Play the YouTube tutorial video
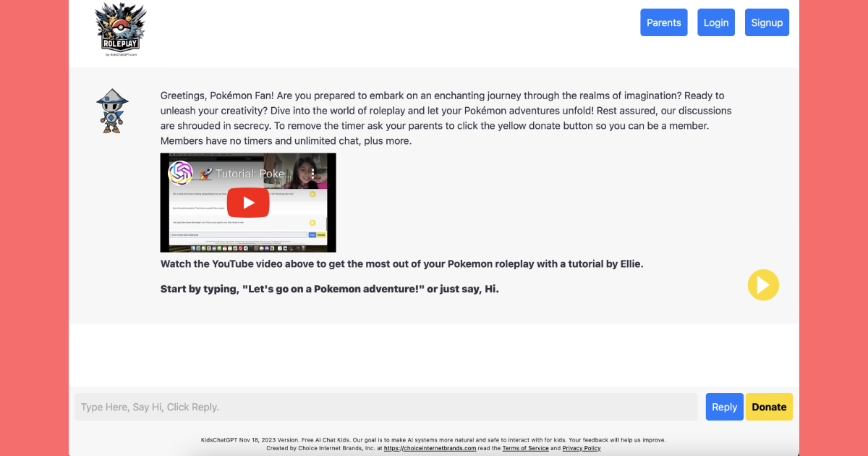 pos(248,203)
